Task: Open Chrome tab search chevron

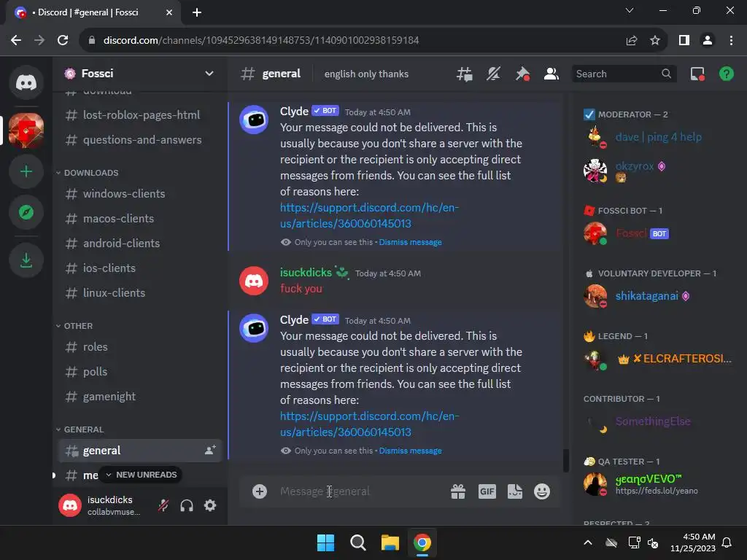Action: 630,10
